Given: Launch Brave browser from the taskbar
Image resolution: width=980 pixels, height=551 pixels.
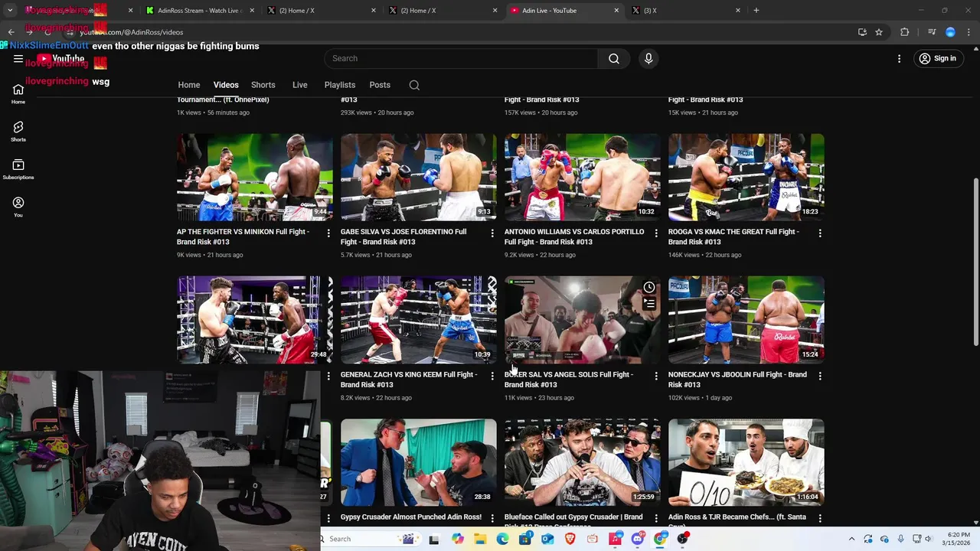Looking at the screenshot, I should click(570, 539).
